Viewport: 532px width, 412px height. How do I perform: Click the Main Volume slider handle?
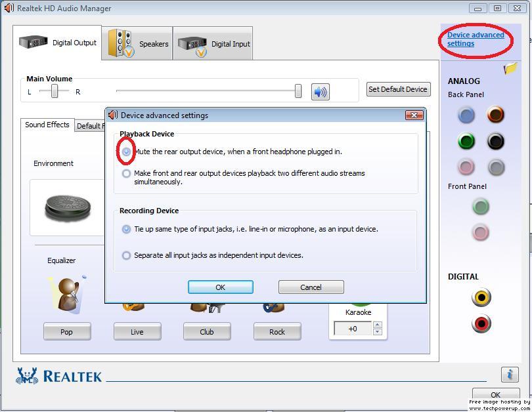coord(298,91)
